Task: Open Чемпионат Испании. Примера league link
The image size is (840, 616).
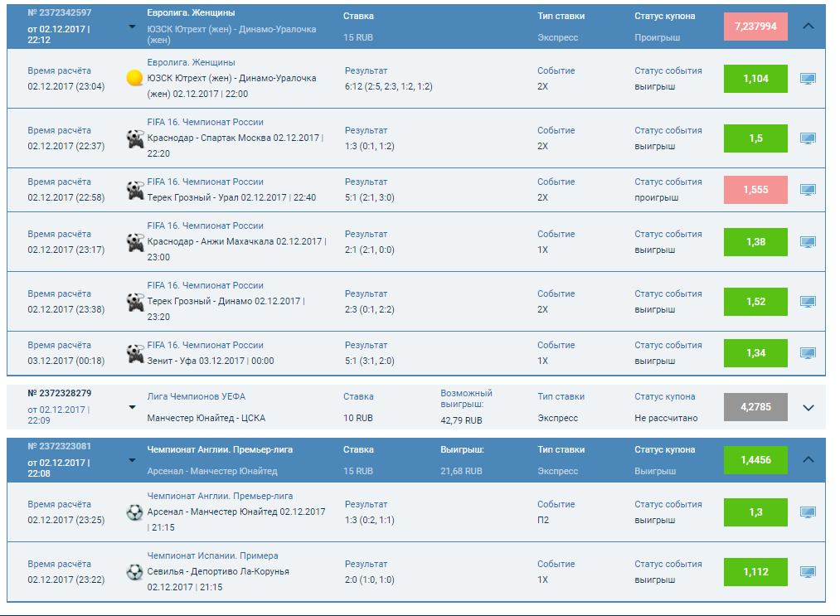Action: coord(212,556)
